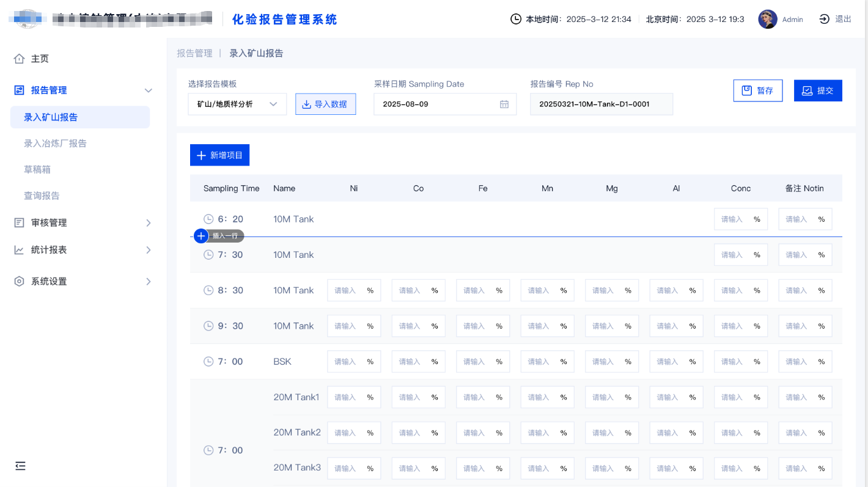Open the 矿山/地质样分析 template dropdown
This screenshot has width=868, height=487.
[x=237, y=104]
